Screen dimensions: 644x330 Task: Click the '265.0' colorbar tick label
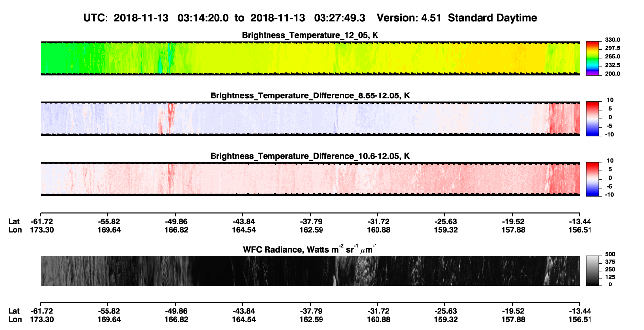[612, 57]
